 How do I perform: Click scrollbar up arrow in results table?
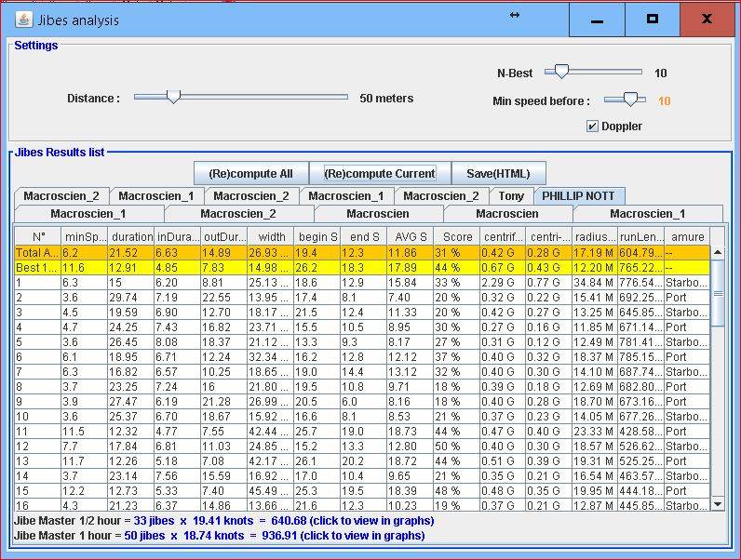718,252
